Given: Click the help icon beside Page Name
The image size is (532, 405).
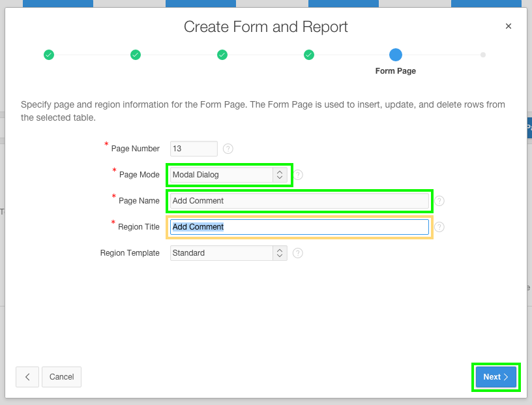Looking at the screenshot, I should [x=439, y=201].
